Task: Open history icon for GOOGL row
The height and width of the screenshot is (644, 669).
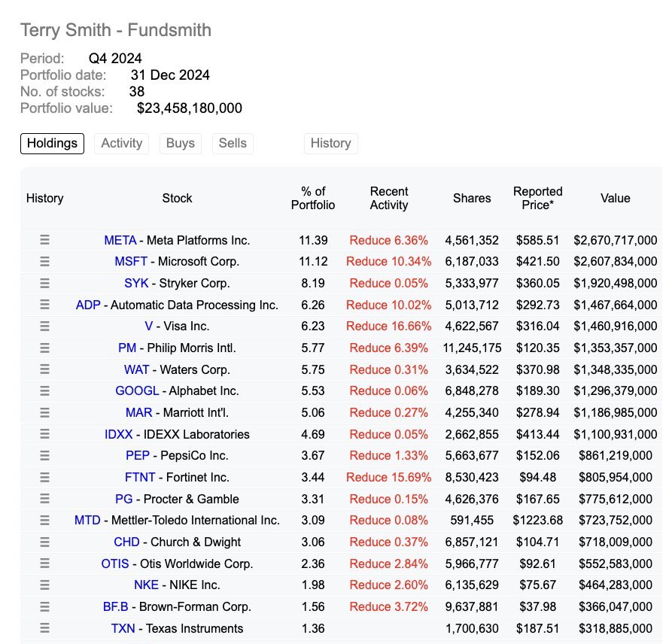Action: pyautogui.click(x=44, y=390)
